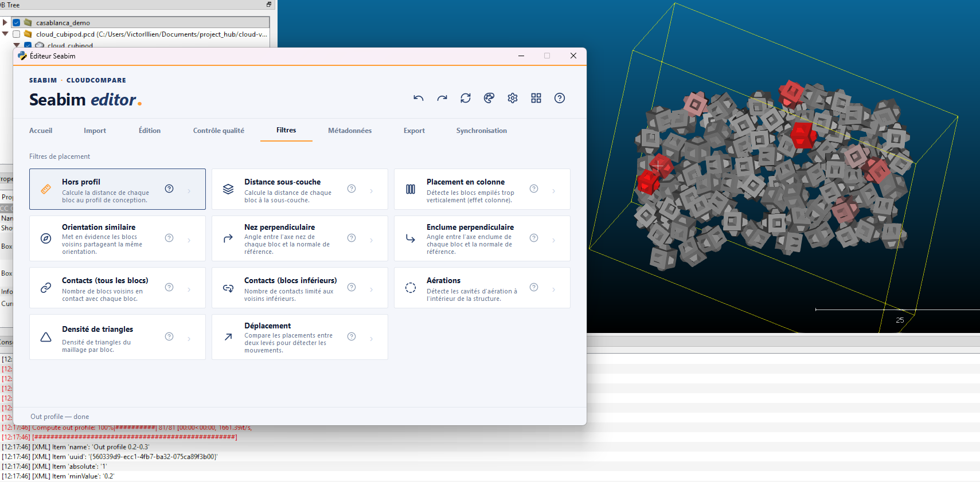Open Enclume perpendiculaire using its chevron
Image resolution: width=980 pixels, height=482 pixels.
(554, 240)
